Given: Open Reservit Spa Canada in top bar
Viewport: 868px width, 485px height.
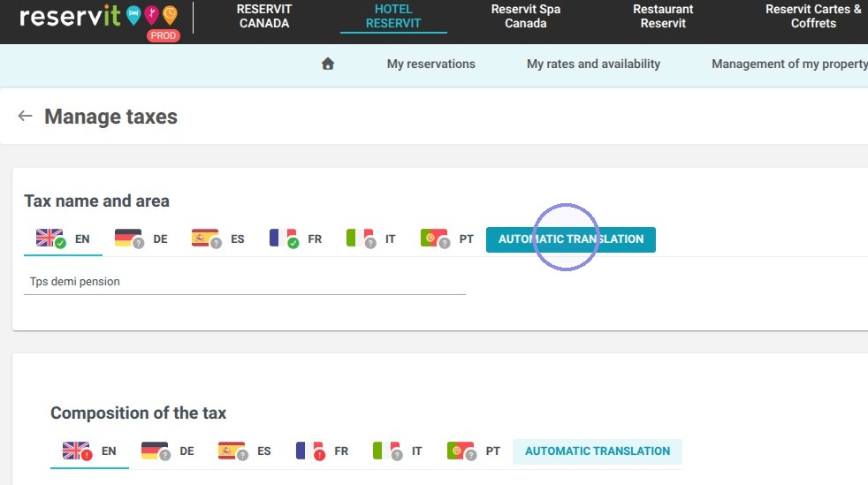Looking at the screenshot, I should point(526,17).
